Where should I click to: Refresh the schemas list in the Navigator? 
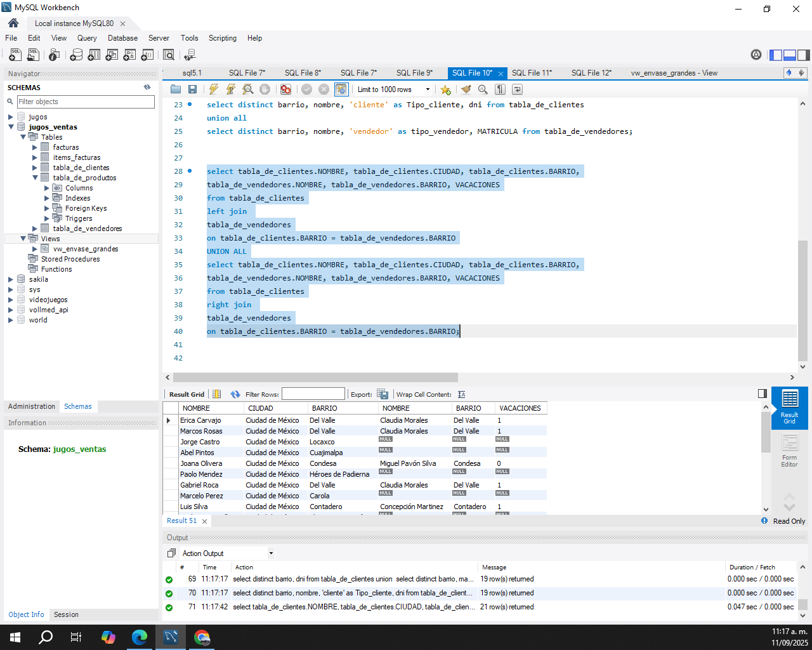pos(147,88)
